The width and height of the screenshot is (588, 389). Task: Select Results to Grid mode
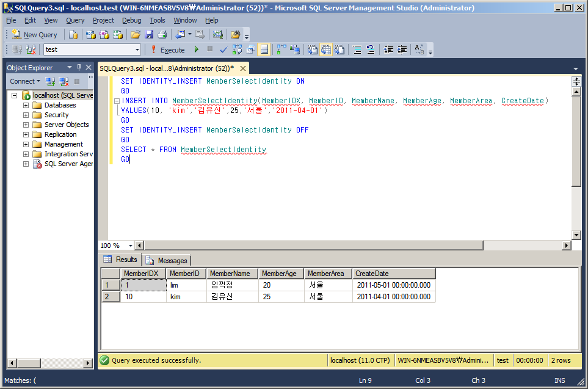coord(326,49)
